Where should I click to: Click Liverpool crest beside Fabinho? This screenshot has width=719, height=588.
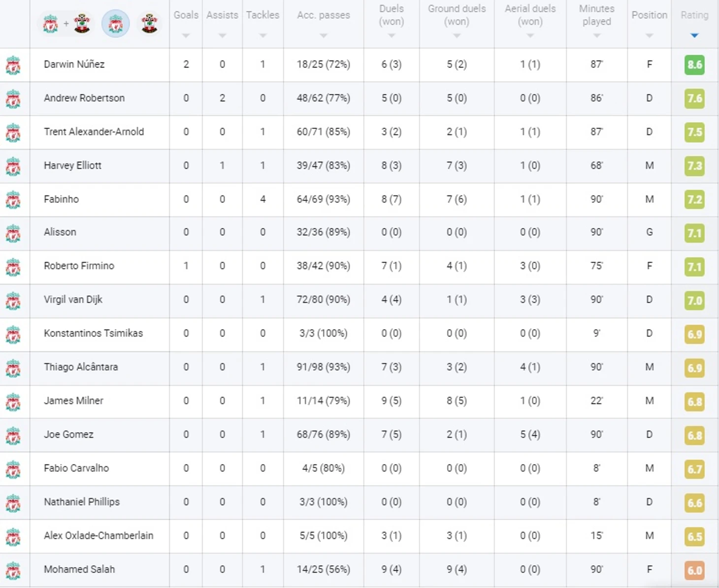pos(13,200)
